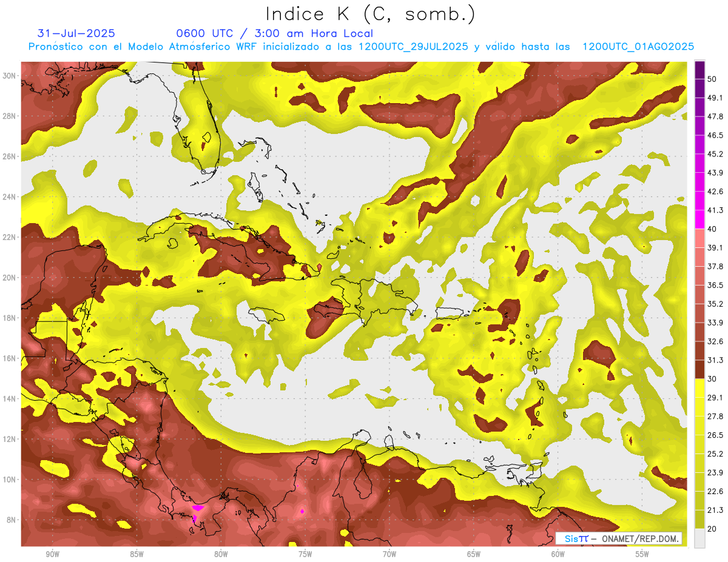Select the colorbar value 36.5

(715, 285)
